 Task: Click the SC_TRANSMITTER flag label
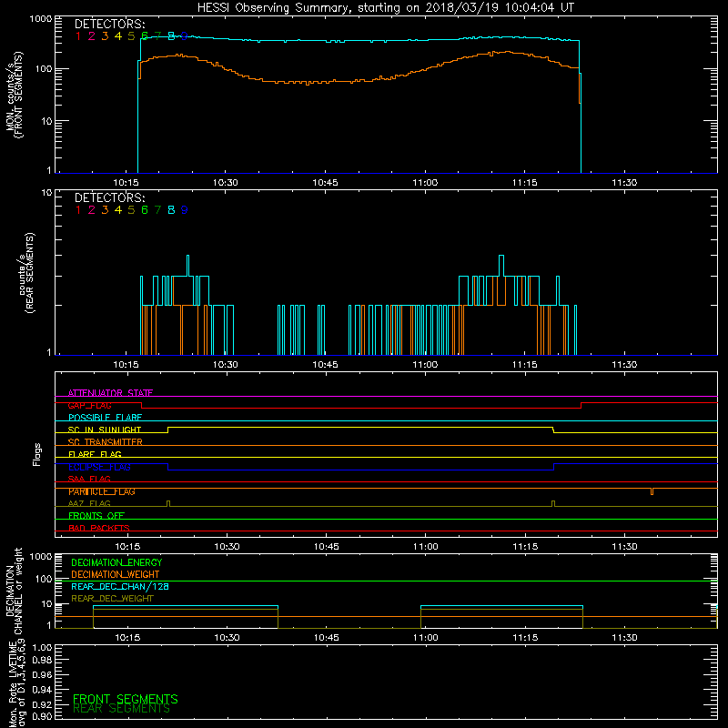coord(106,442)
